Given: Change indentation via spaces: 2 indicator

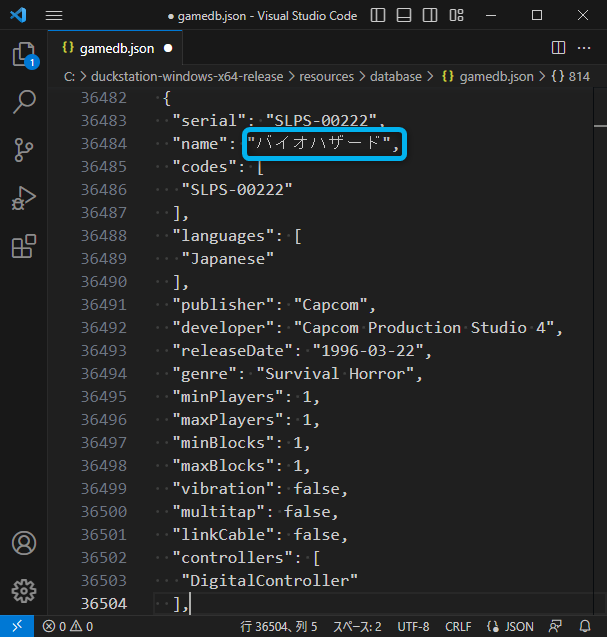Looking at the screenshot, I should click(357, 626).
